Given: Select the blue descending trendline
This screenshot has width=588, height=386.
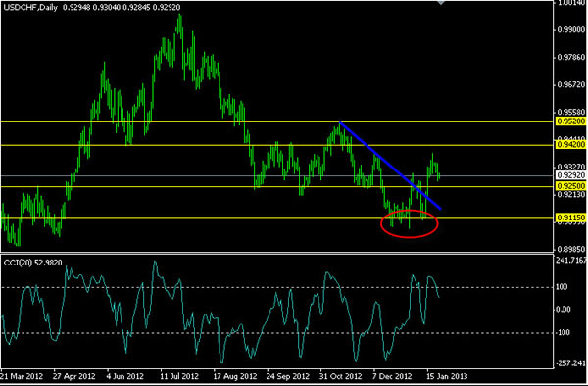Looking at the screenshot, I should click(x=390, y=166).
